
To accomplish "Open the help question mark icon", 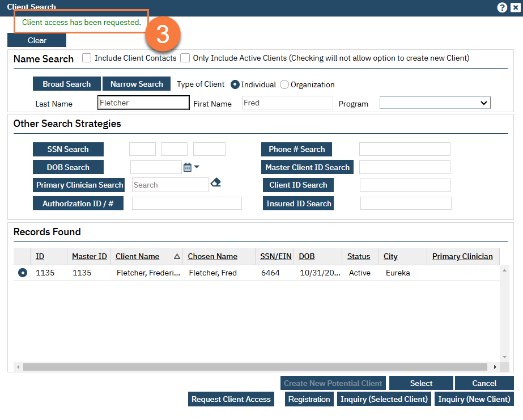I will coord(501,7).
